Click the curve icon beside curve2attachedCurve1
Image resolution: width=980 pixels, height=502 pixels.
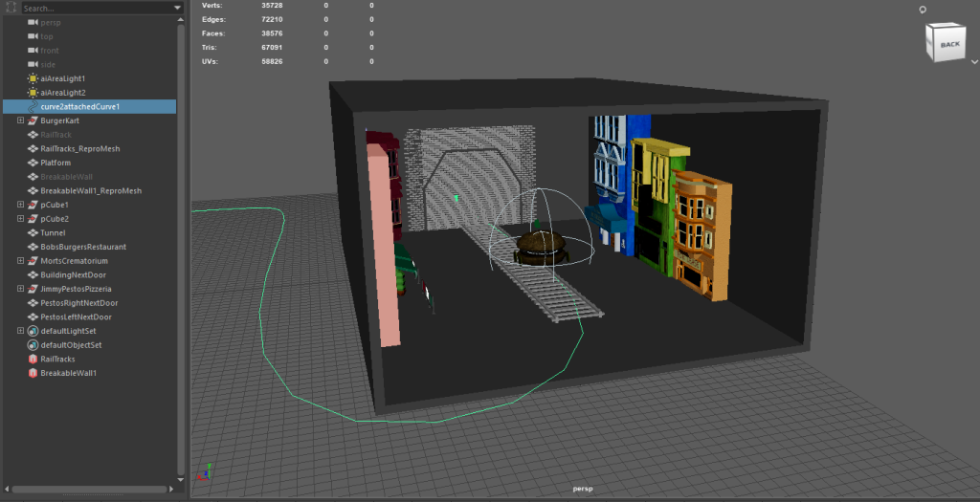(x=33, y=107)
